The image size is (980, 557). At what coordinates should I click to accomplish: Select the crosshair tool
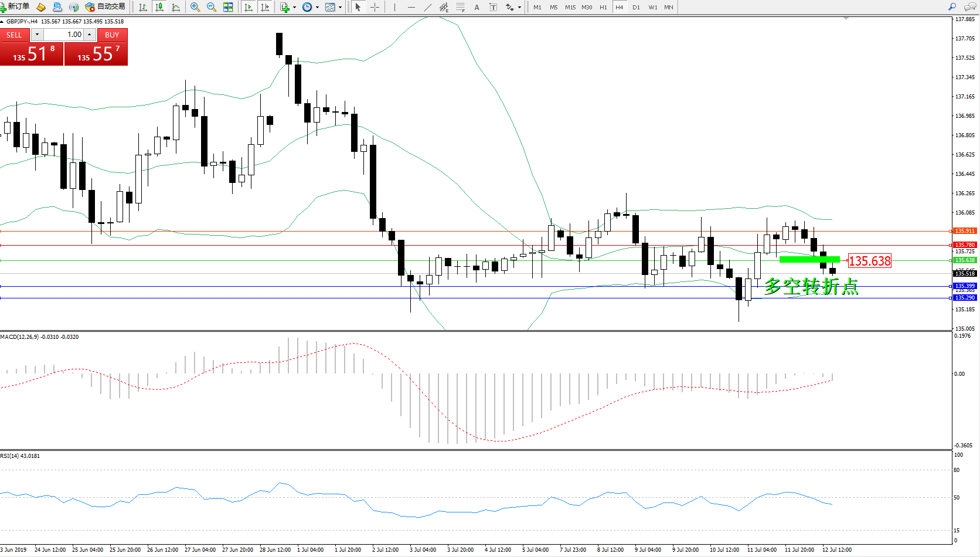pos(375,7)
